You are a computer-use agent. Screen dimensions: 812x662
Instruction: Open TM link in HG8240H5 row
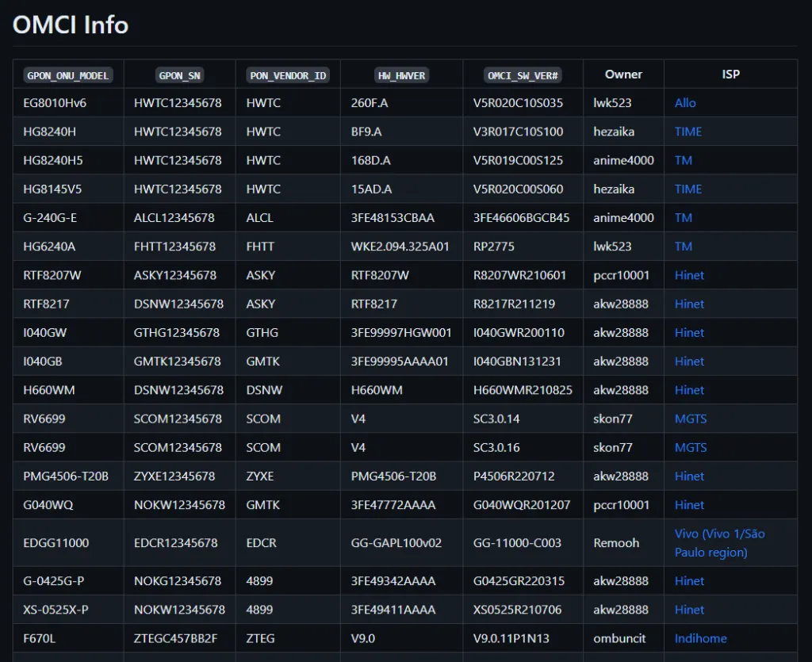point(683,160)
